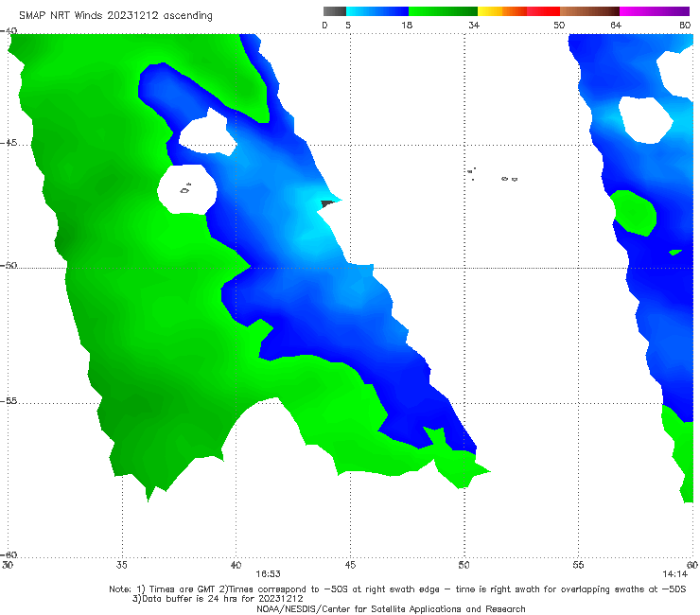Click the '-50' latitude axis label

click(9, 265)
